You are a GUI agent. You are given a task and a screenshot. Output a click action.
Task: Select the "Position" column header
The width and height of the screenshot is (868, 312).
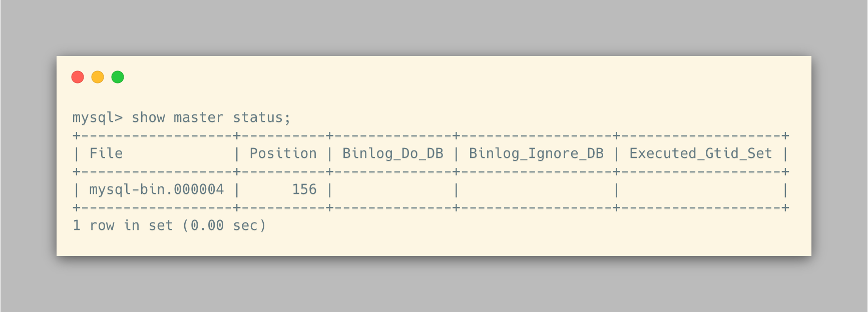(x=283, y=153)
